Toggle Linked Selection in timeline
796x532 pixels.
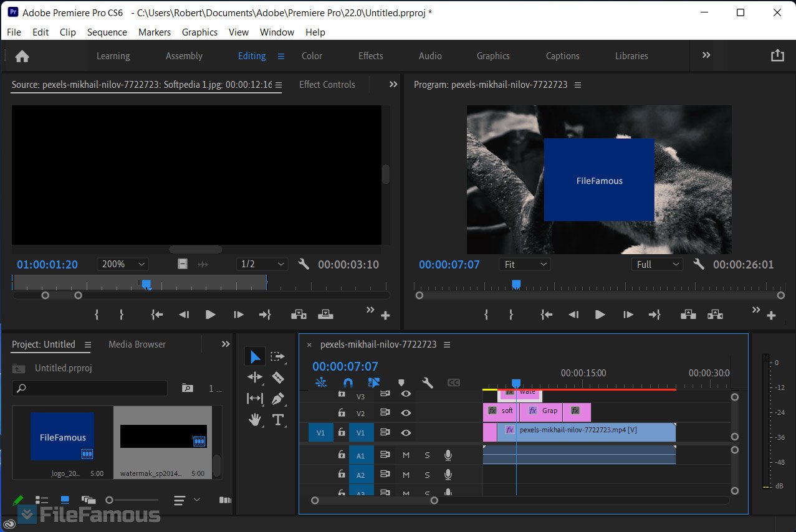[x=374, y=382]
